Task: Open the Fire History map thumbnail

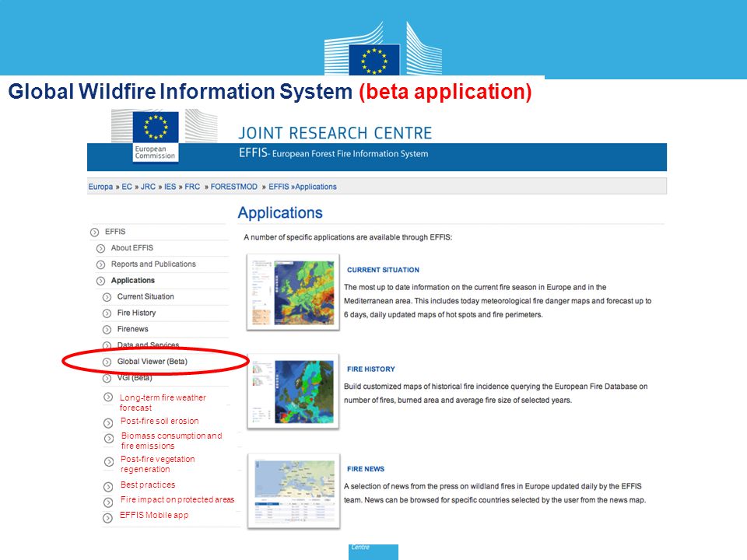Action: click(x=293, y=391)
